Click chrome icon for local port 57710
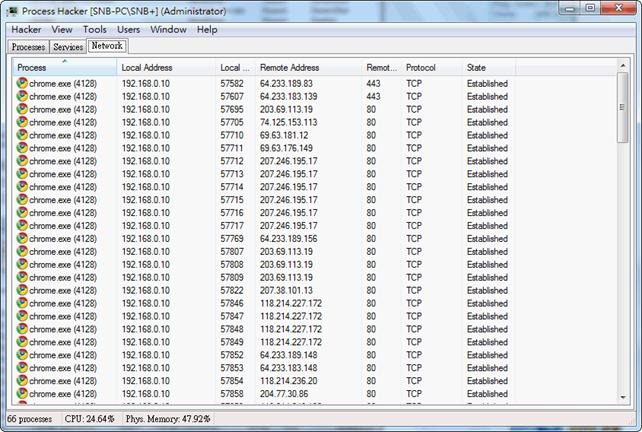 tap(22, 135)
